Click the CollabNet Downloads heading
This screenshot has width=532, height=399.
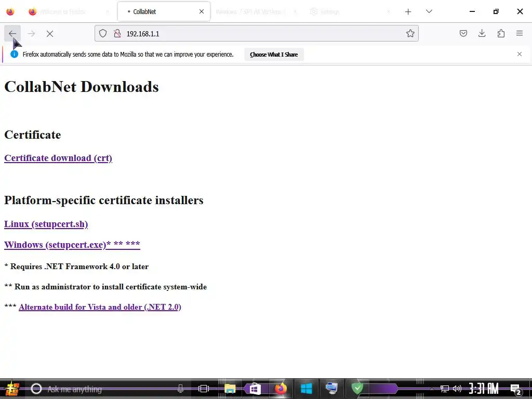pos(82,87)
